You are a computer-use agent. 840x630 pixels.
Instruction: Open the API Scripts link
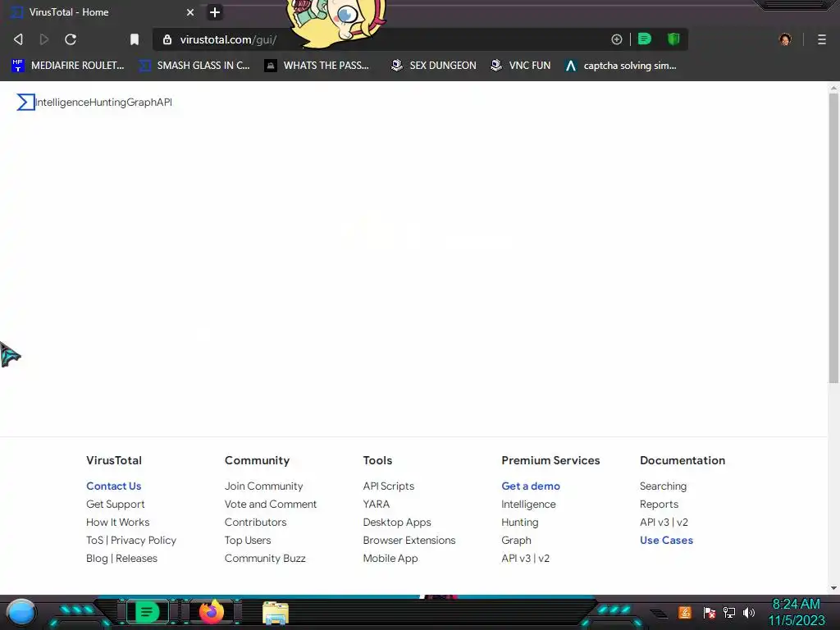pyautogui.click(x=388, y=486)
